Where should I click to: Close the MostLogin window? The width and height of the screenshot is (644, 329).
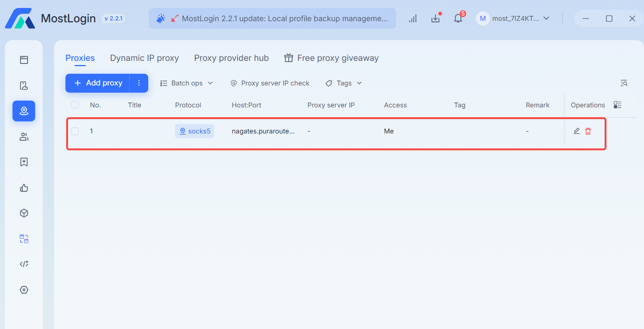[632, 19]
